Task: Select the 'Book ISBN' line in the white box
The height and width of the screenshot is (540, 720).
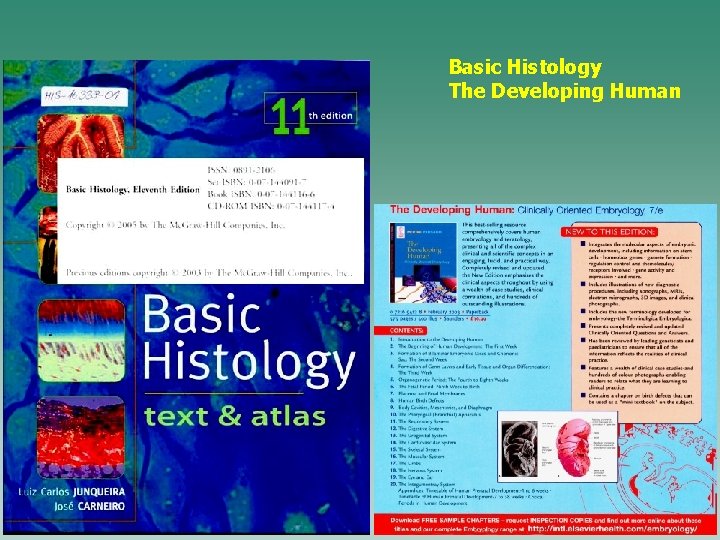Action: coord(261,194)
